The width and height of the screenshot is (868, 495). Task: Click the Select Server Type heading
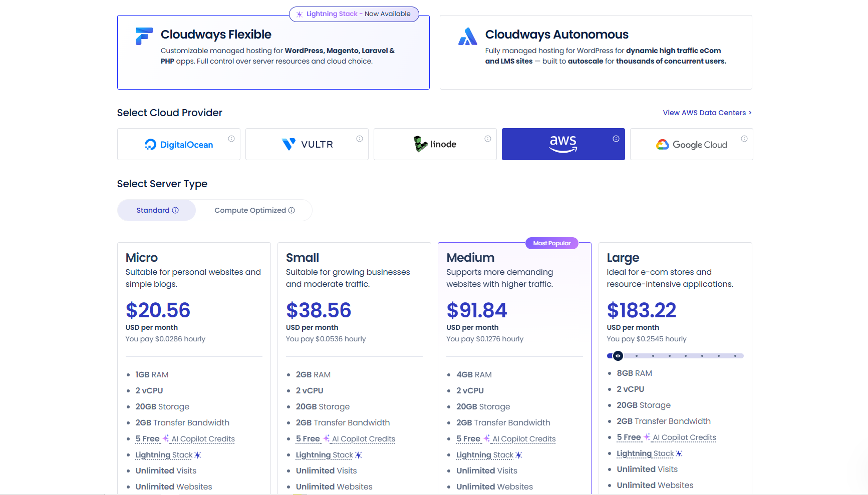(162, 184)
